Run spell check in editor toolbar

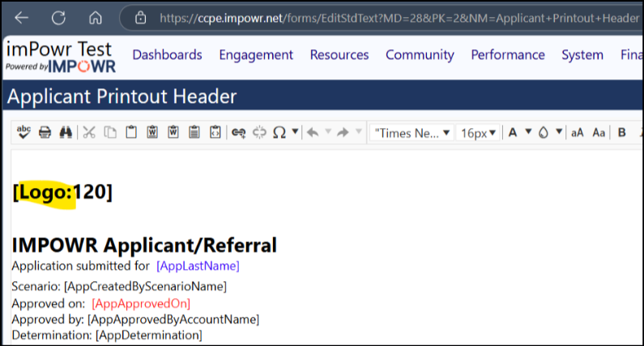point(23,132)
